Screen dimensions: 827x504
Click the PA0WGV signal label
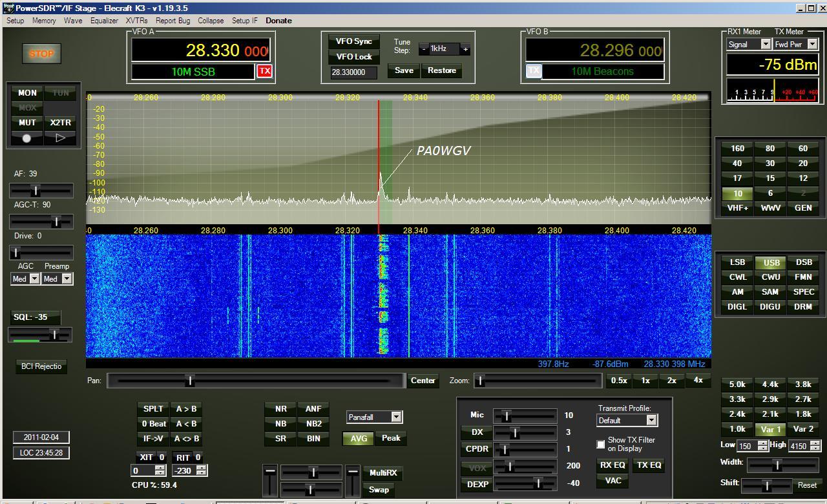point(443,151)
